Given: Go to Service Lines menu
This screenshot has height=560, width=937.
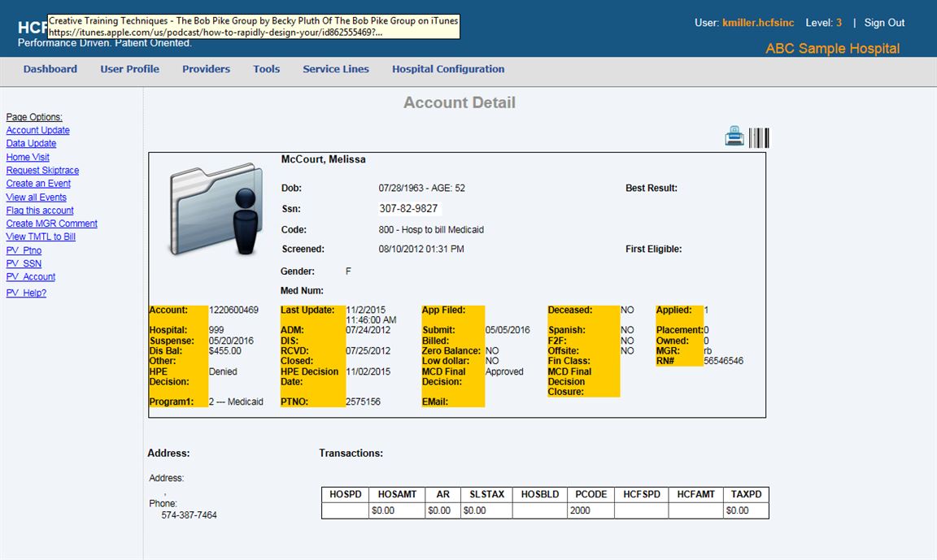Looking at the screenshot, I should pos(336,69).
